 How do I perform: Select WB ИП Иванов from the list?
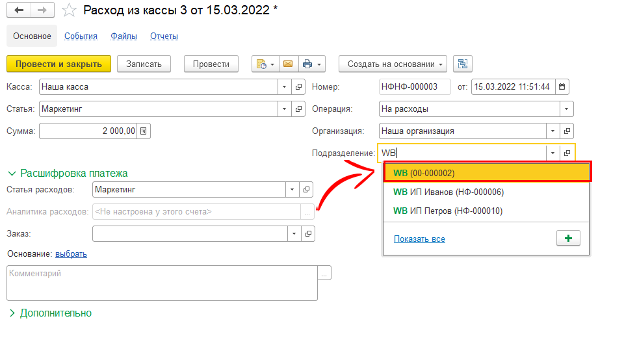coord(448,192)
